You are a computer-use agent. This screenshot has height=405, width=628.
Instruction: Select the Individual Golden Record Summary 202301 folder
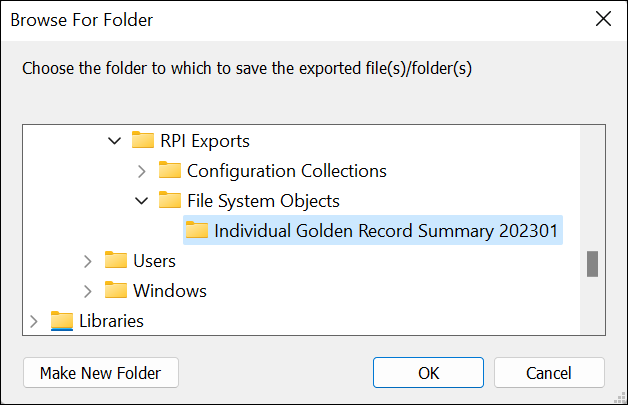coord(387,231)
